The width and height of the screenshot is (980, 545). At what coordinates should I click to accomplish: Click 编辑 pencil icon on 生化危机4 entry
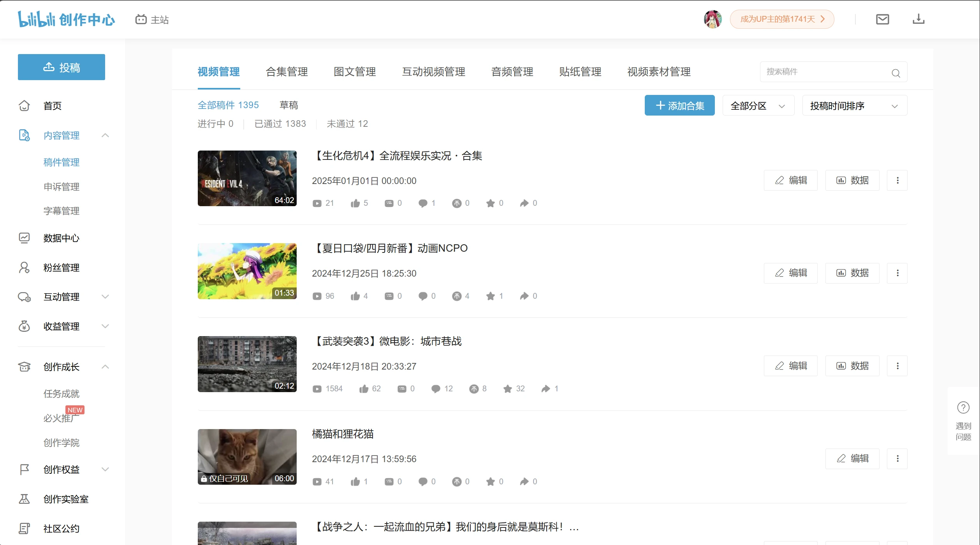pos(779,180)
